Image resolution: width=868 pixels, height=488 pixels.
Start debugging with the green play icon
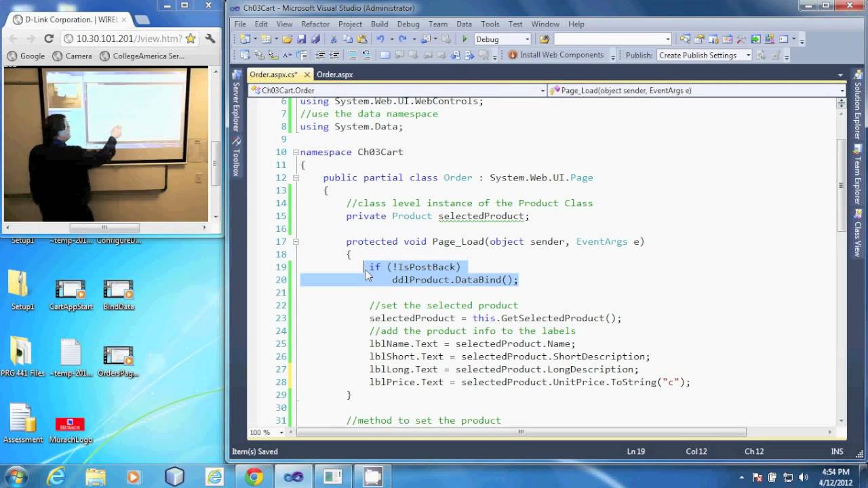[x=465, y=39]
